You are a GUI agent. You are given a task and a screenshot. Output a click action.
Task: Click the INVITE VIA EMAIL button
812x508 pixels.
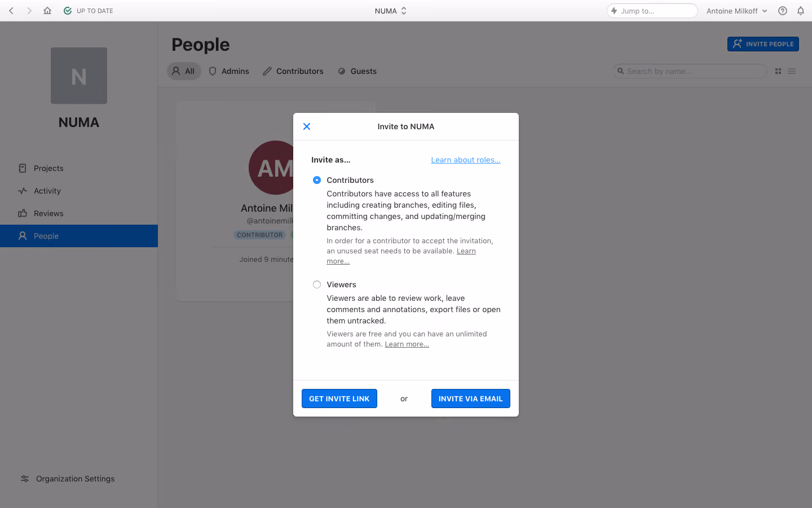pos(471,398)
